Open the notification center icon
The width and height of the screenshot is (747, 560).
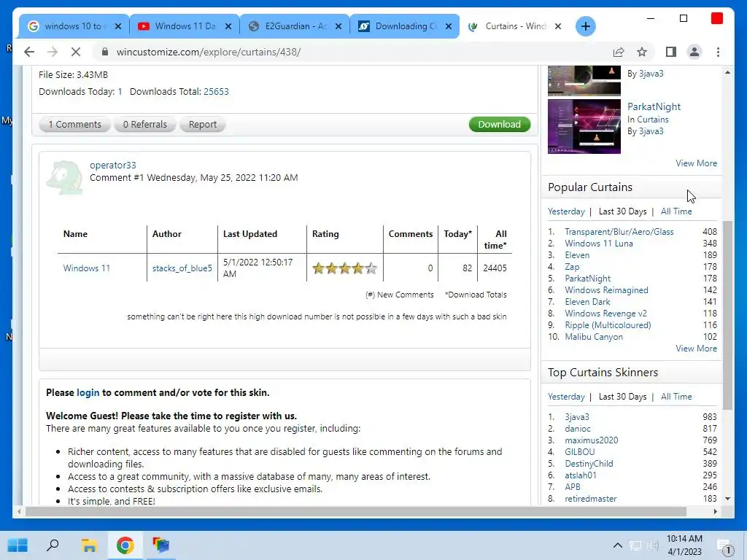coord(724,547)
